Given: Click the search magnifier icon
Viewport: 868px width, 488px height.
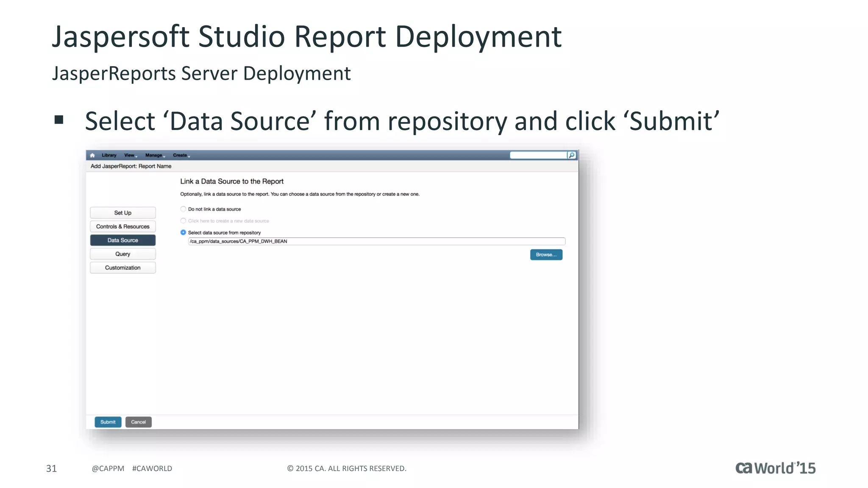Looking at the screenshot, I should pyautogui.click(x=571, y=155).
